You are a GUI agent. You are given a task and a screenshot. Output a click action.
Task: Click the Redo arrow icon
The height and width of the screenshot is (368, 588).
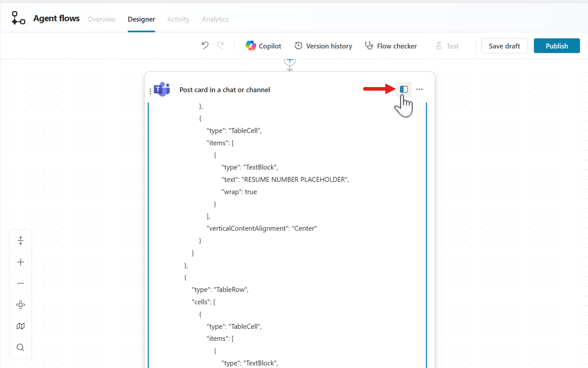click(220, 46)
